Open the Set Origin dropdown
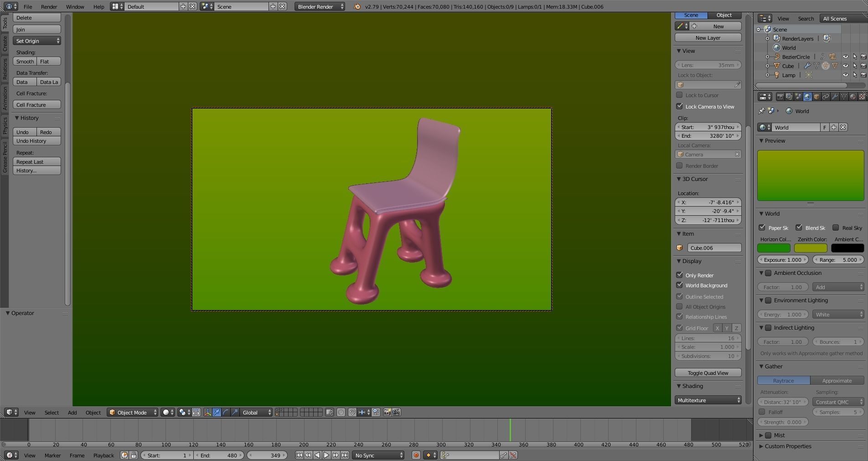This screenshot has height=461, width=868. [x=37, y=41]
